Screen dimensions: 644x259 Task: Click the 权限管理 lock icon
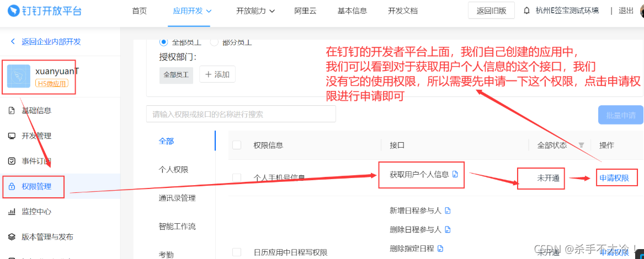[x=12, y=186]
